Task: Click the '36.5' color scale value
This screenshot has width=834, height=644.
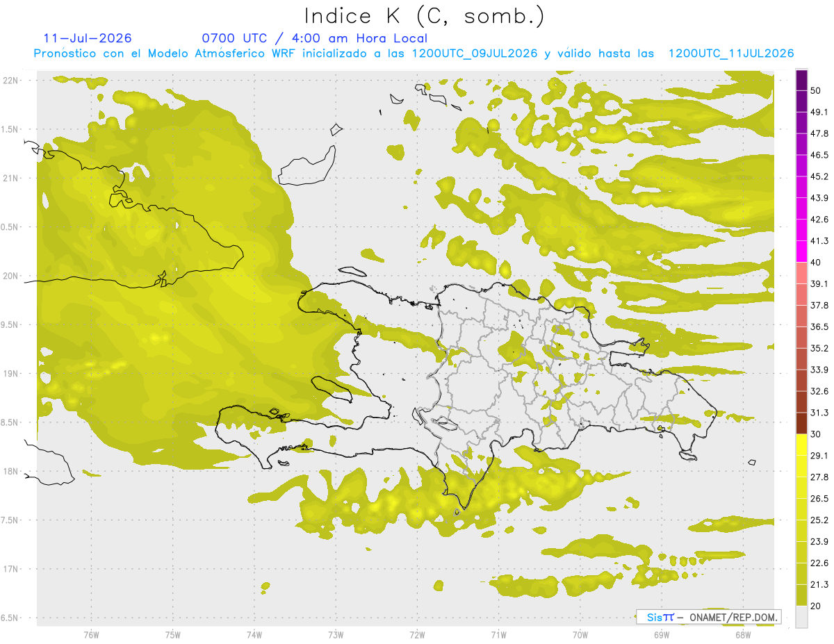Action: 819,327
